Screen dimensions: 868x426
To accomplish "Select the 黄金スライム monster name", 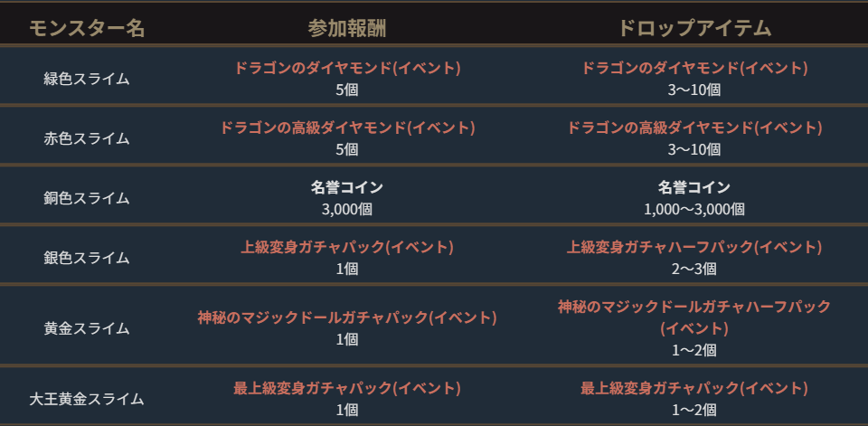I will (87, 328).
